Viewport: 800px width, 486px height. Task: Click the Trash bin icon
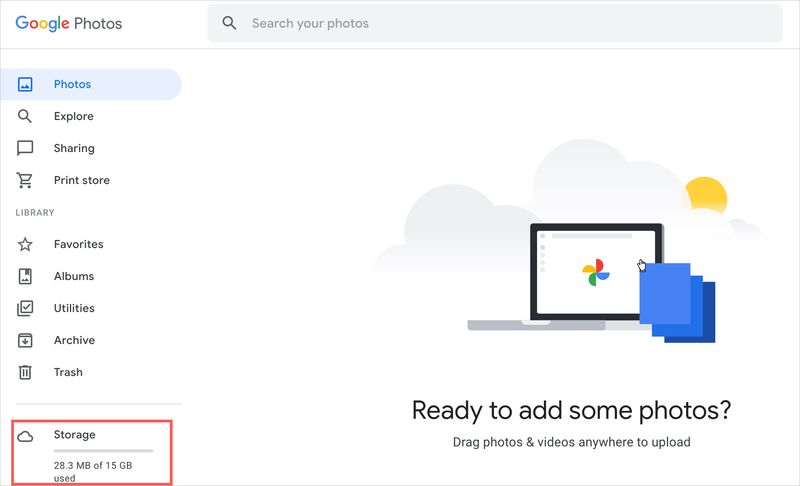pos(25,372)
